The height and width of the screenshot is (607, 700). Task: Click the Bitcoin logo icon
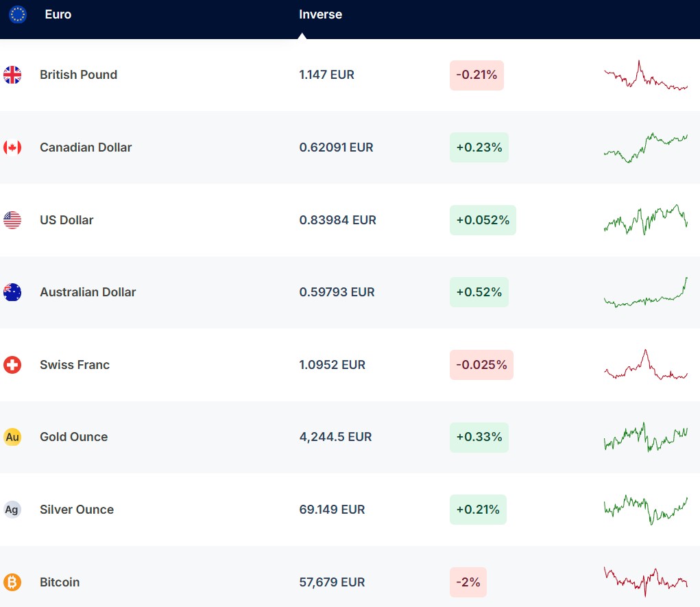[x=12, y=582]
